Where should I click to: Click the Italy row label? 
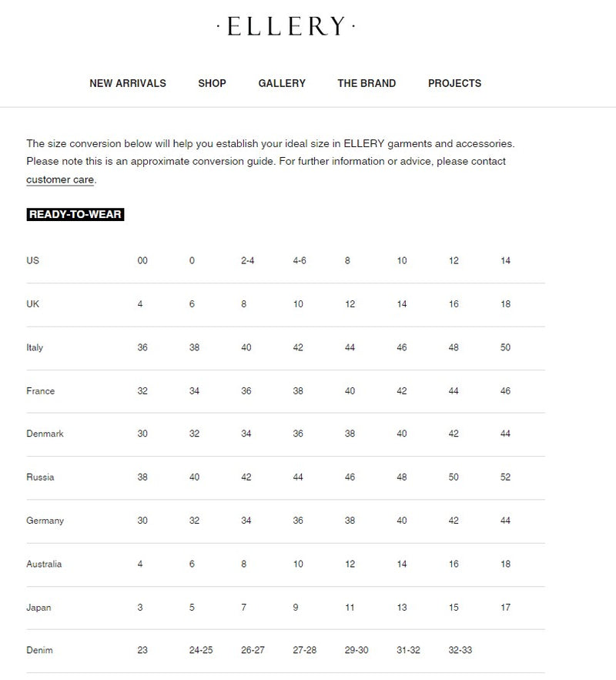point(35,347)
